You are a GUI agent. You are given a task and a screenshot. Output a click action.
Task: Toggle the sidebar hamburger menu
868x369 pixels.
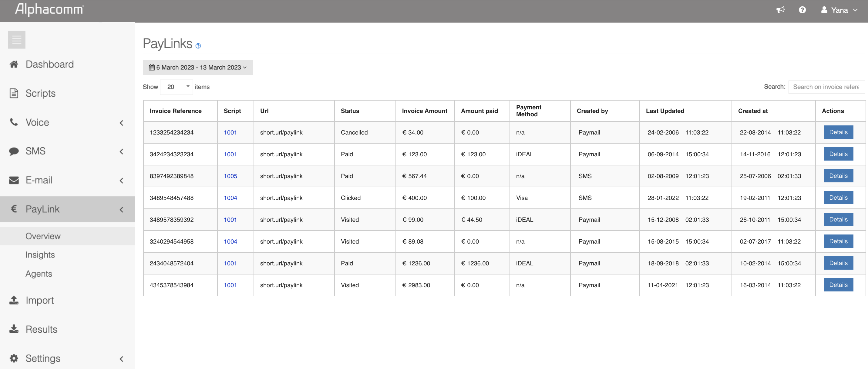coord(16,39)
